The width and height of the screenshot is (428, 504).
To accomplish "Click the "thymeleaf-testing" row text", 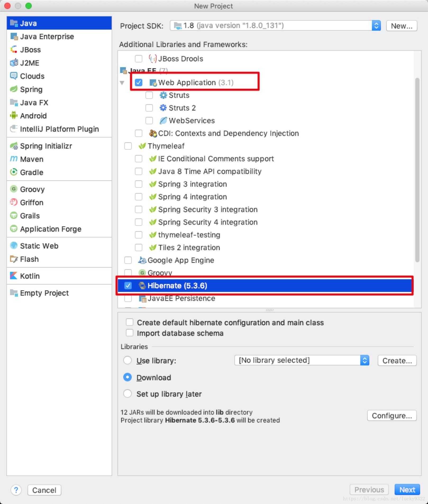I will [x=189, y=235].
